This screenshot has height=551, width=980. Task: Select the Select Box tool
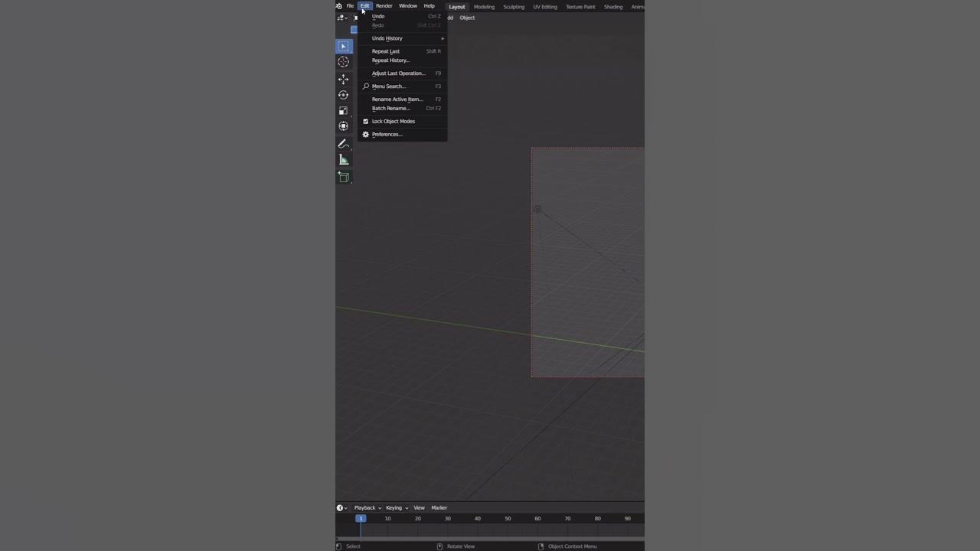[344, 46]
